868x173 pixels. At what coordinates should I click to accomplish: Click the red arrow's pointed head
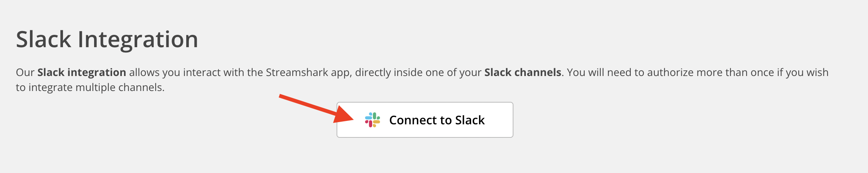click(344, 115)
